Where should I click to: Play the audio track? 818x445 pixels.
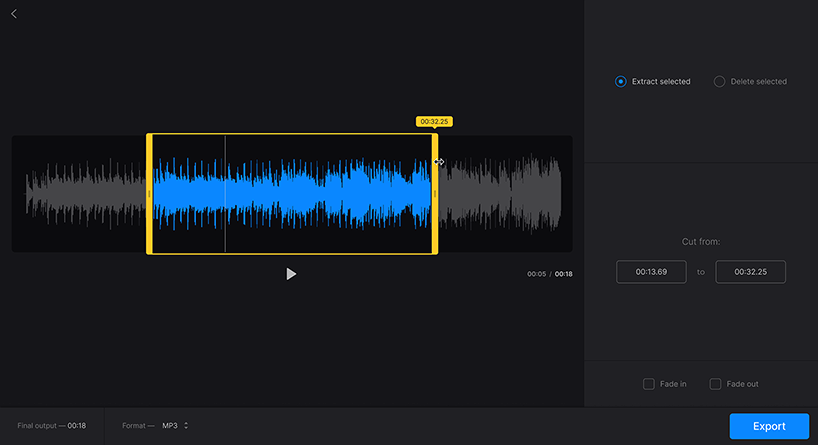point(291,274)
